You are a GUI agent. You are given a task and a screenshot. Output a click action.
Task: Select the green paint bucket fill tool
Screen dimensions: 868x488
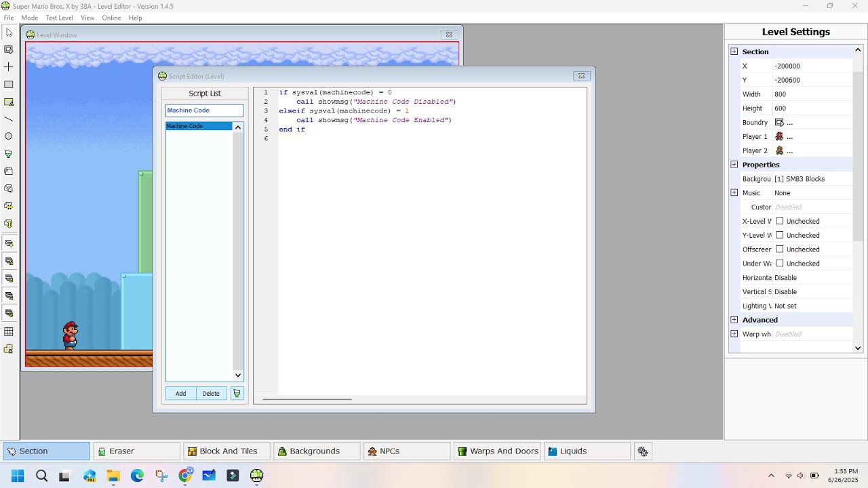coord(9,154)
